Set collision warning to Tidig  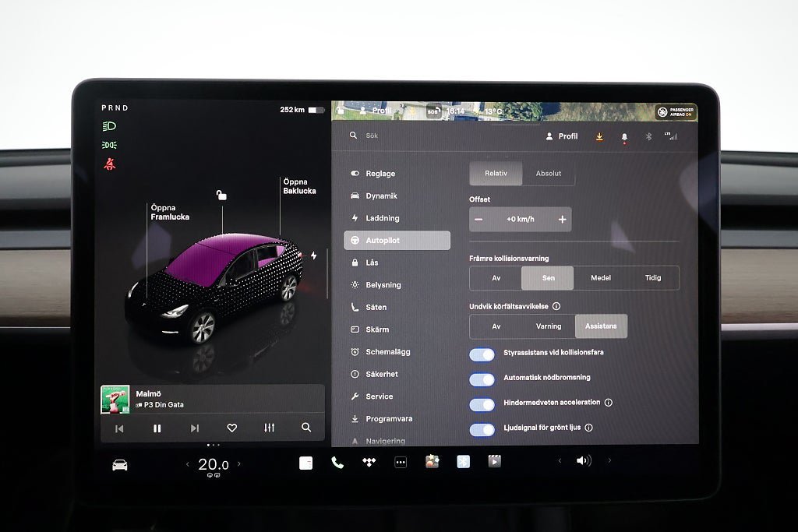tap(652, 278)
